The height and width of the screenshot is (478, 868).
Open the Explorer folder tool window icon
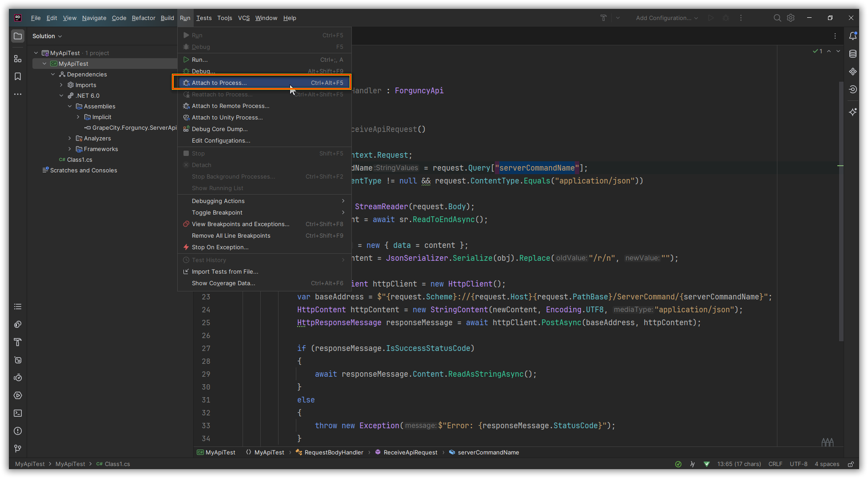18,36
